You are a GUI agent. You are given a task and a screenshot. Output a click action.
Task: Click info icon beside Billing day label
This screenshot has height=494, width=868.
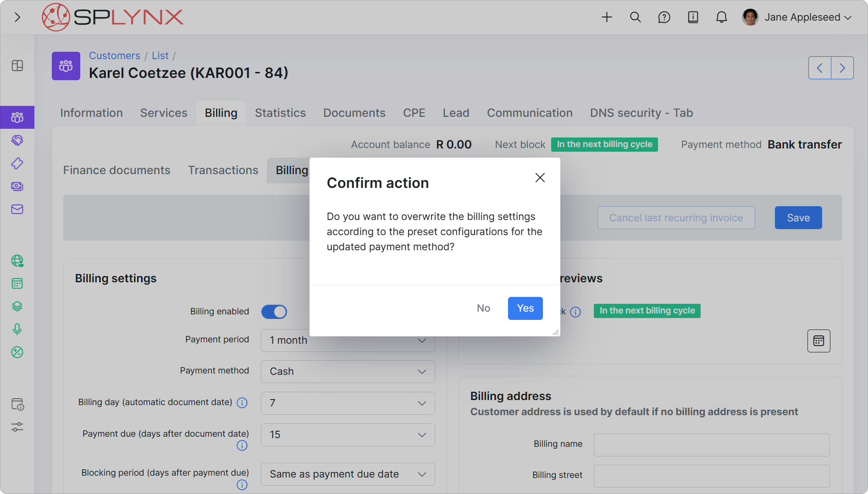[242, 403]
